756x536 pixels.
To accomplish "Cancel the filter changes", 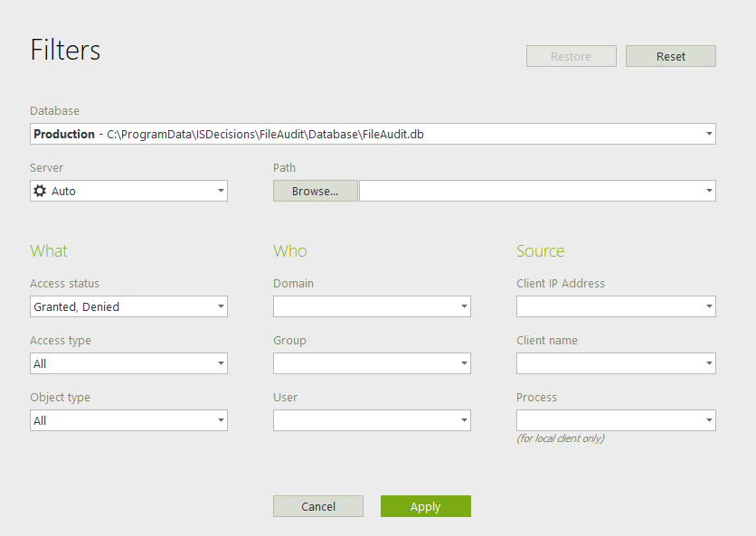I will (317, 506).
